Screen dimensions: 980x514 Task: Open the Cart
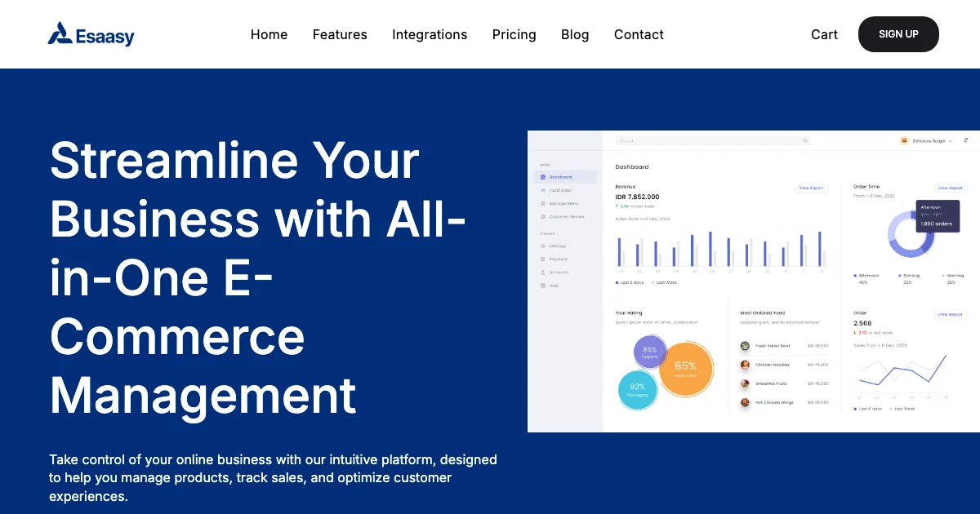pyautogui.click(x=824, y=34)
